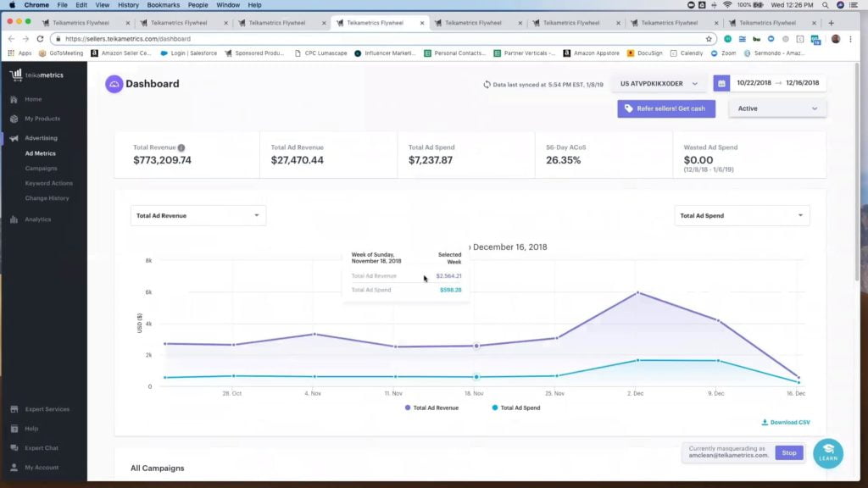Open Expert Services in sidebar

pos(47,409)
